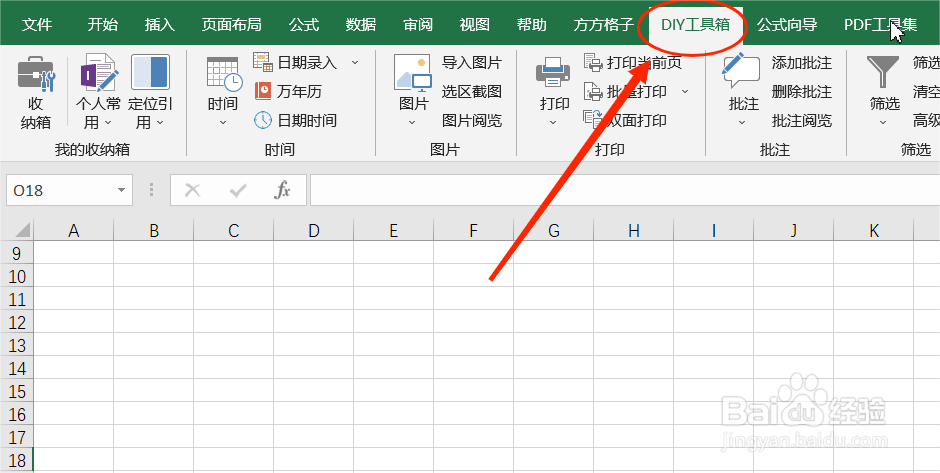Click the 批量打印 icon
Viewport: 940px width, 473px height.
[x=593, y=91]
